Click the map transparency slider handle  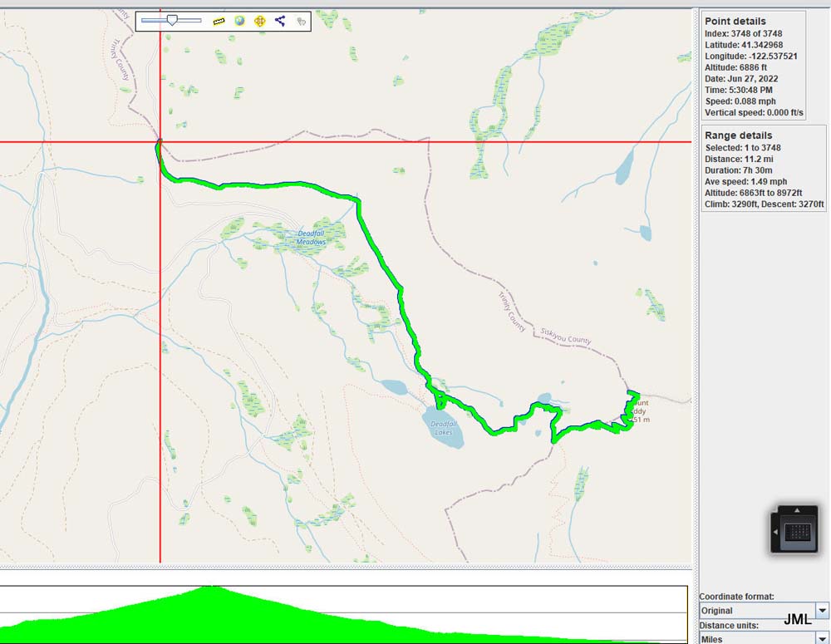click(171, 20)
